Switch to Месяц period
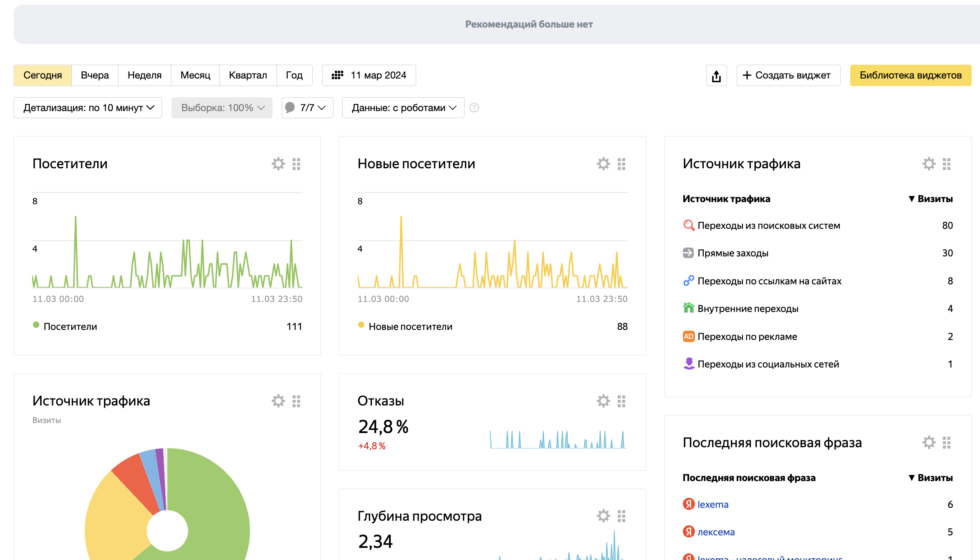 point(195,75)
